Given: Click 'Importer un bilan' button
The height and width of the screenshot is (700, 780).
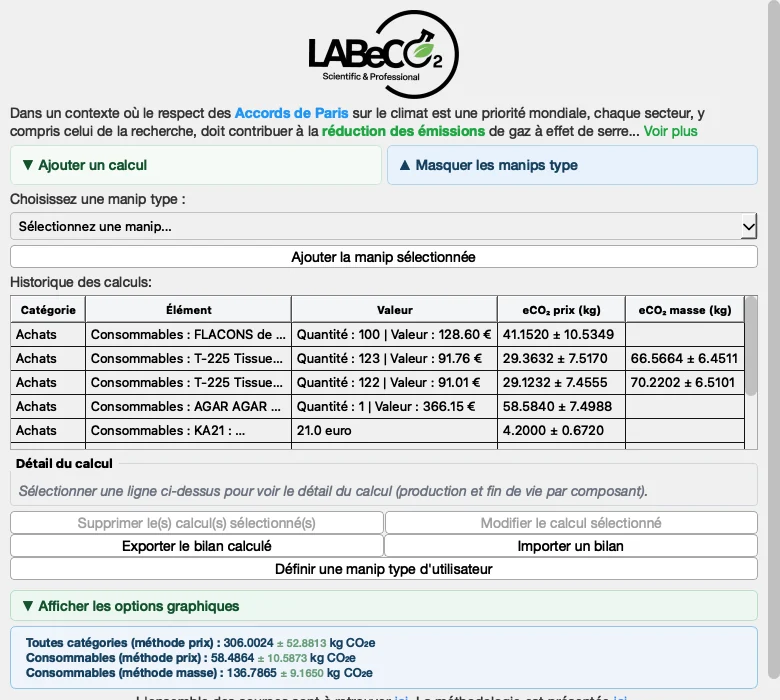Looking at the screenshot, I should (x=571, y=546).
